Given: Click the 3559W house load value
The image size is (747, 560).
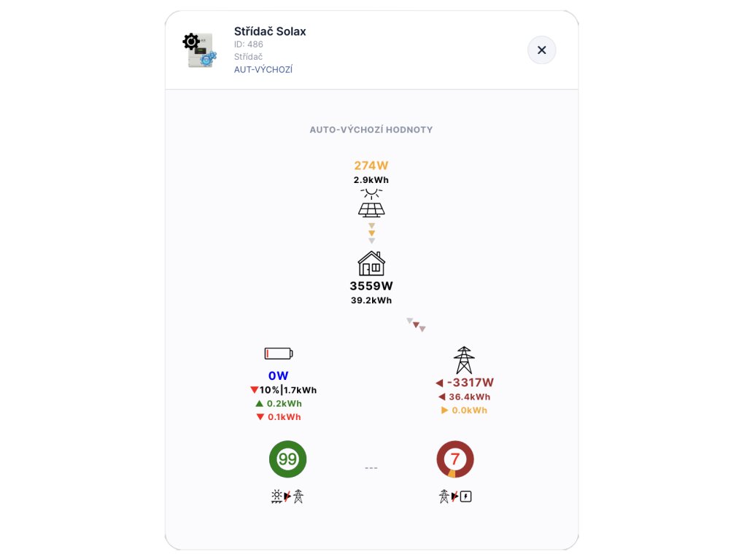Looking at the screenshot, I should pos(371,286).
